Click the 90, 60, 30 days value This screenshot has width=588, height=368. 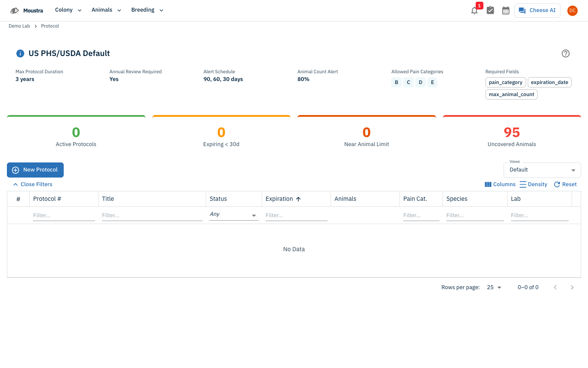(223, 79)
